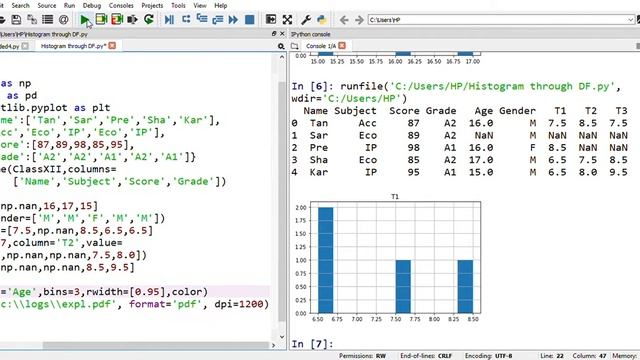Click the In [7]: console prompt
The image size is (640, 360).
point(312,344)
